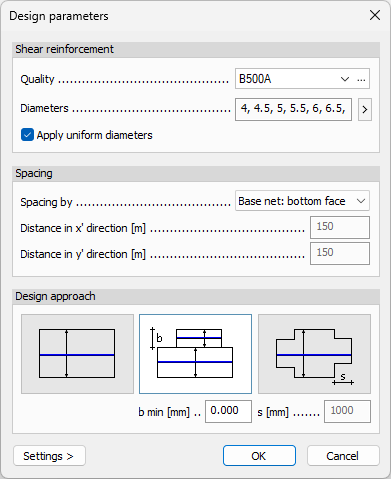Click the ellipsis button next to Quality

click(x=361, y=79)
